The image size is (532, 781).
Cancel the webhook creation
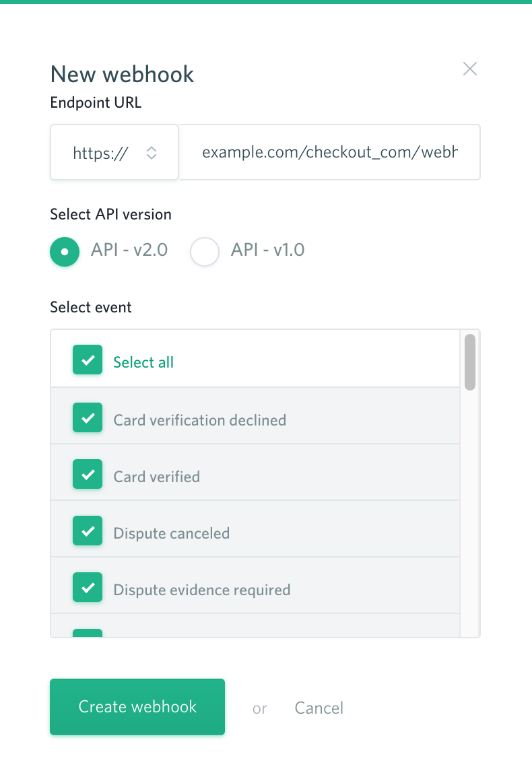(319, 708)
